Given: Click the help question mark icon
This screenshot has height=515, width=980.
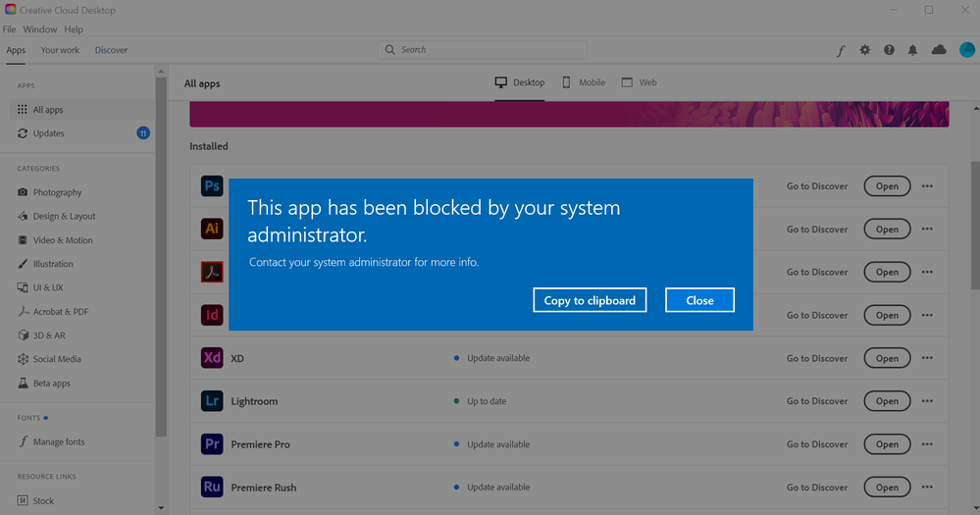Looking at the screenshot, I should [x=889, y=50].
